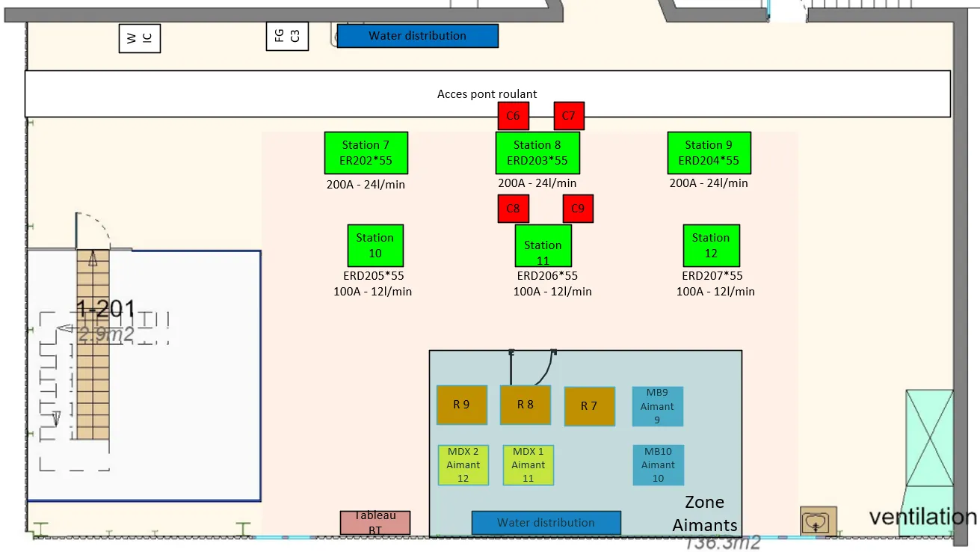
Task: Click the staircase symbol in room 1-201
Action: (x=93, y=344)
